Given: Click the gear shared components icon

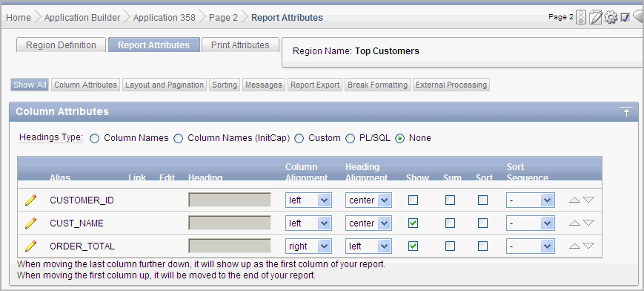Looking at the screenshot, I should [611, 17].
